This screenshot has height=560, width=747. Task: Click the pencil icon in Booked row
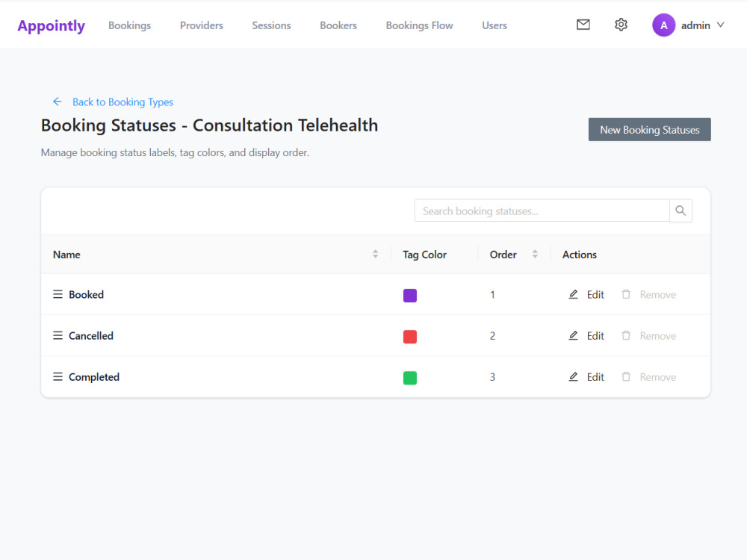point(573,294)
